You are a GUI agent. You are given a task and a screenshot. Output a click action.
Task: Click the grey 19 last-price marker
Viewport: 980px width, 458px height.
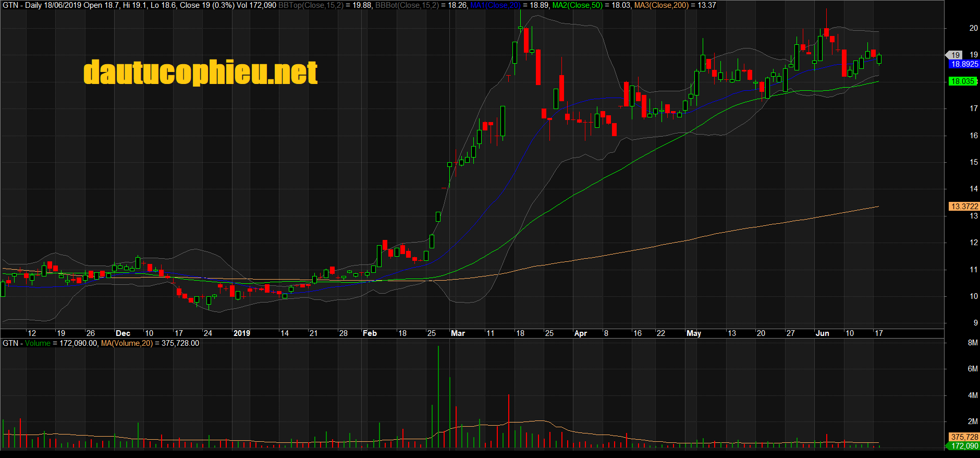point(955,55)
